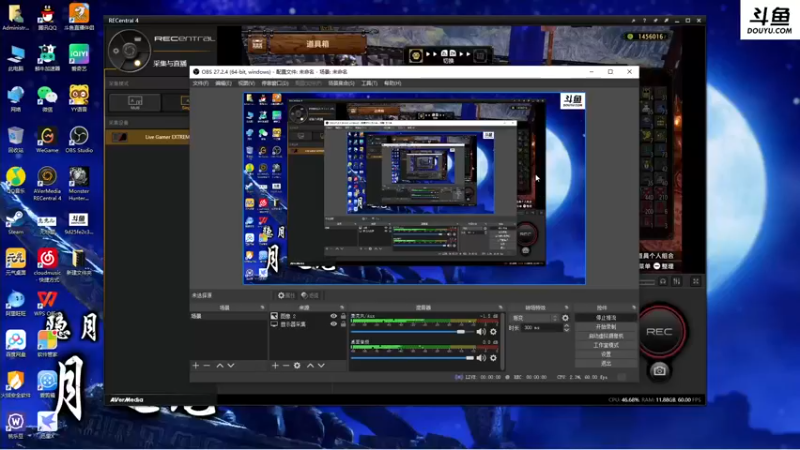Screen dimensions: 800x450
Task: Toggle visibility of the 显示器采集 source
Action: [334, 324]
